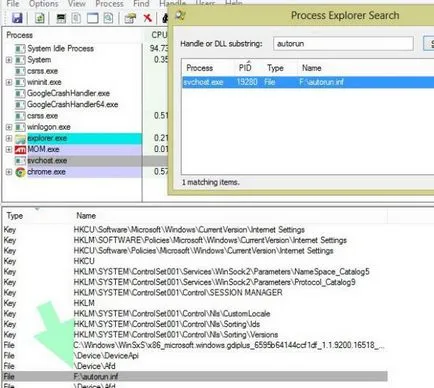Select the HKCU key handle row
This screenshot has height=388, width=434.
pyautogui.click(x=195, y=261)
